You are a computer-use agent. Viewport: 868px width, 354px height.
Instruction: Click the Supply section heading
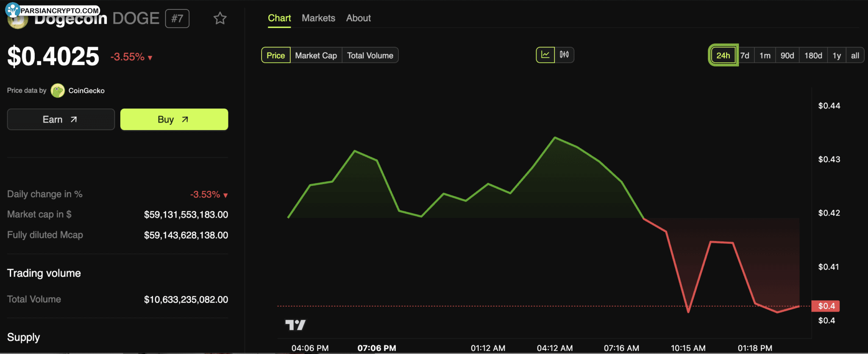[x=24, y=337]
